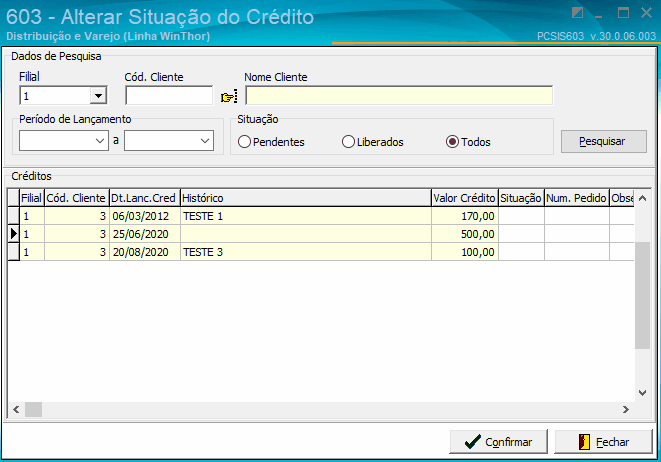This screenshot has height=462, width=661.
Task: Click the Num. Pedido column header
Action: [577, 198]
